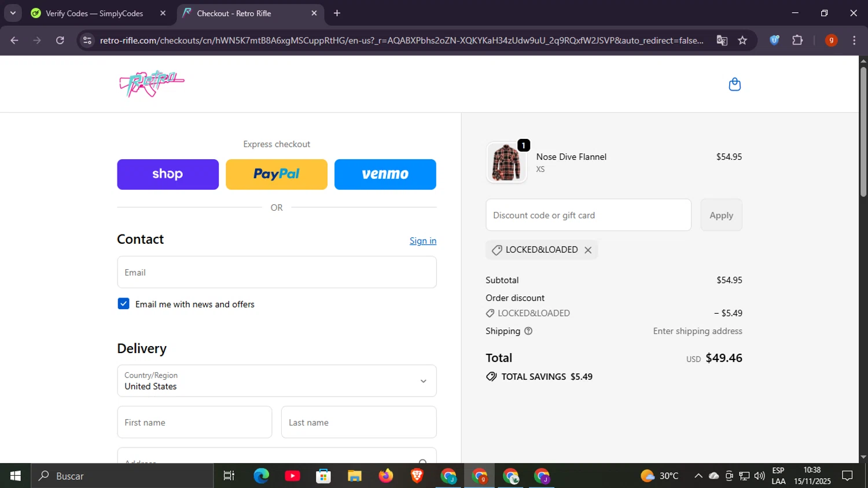Open the volume control in system tray

click(x=759, y=476)
